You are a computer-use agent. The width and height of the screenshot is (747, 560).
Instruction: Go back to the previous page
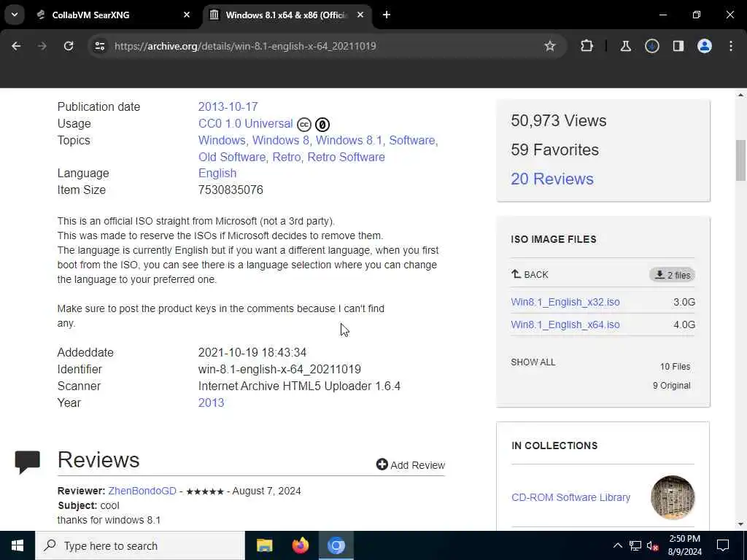pos(16,46)
